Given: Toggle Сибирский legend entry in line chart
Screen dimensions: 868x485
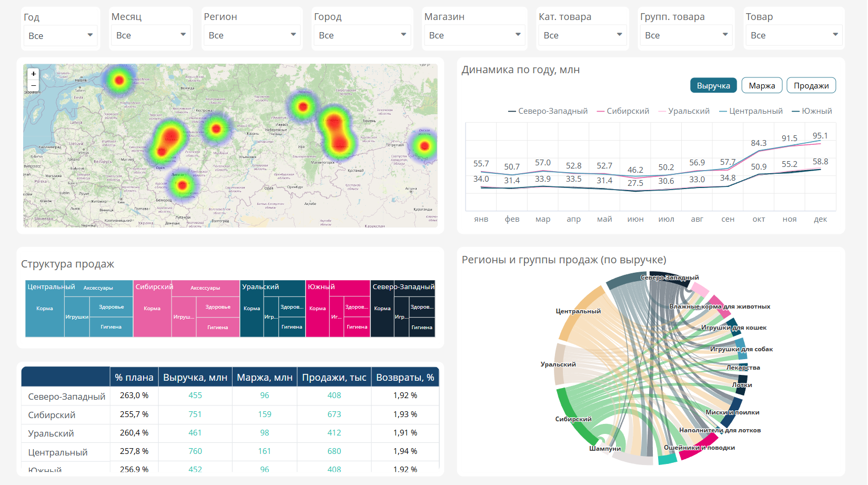Looking at the screenshot, I should pos(623,111).
